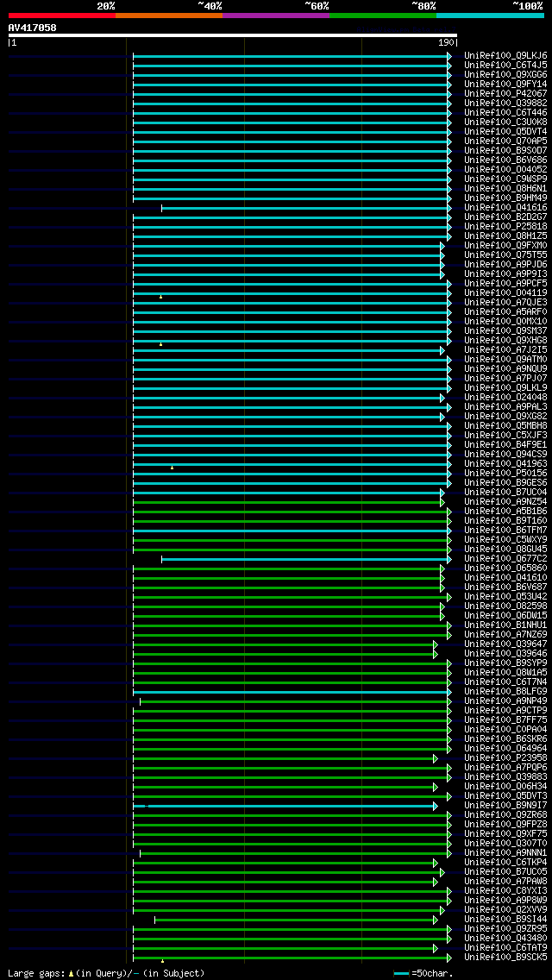Select the UniRef100_P23958 label
The height and width of the screenshot is (980, 552).
[505, 758]
